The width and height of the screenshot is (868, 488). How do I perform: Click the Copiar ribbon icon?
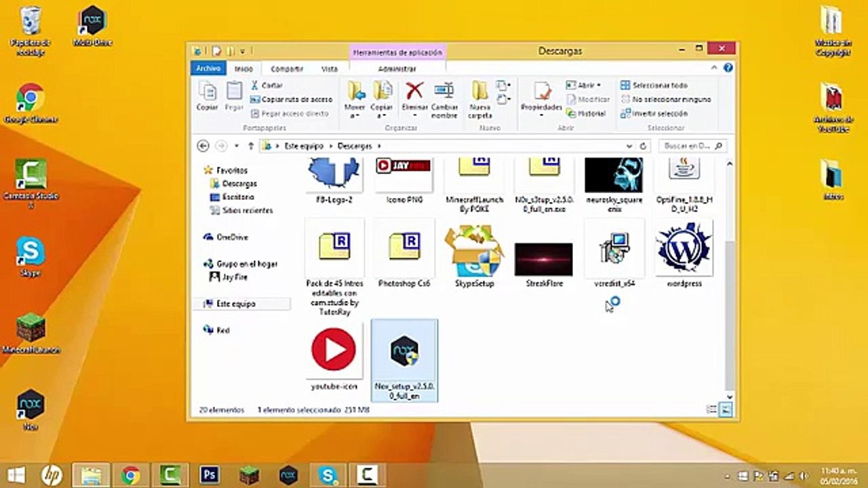(x=207, y=95)
